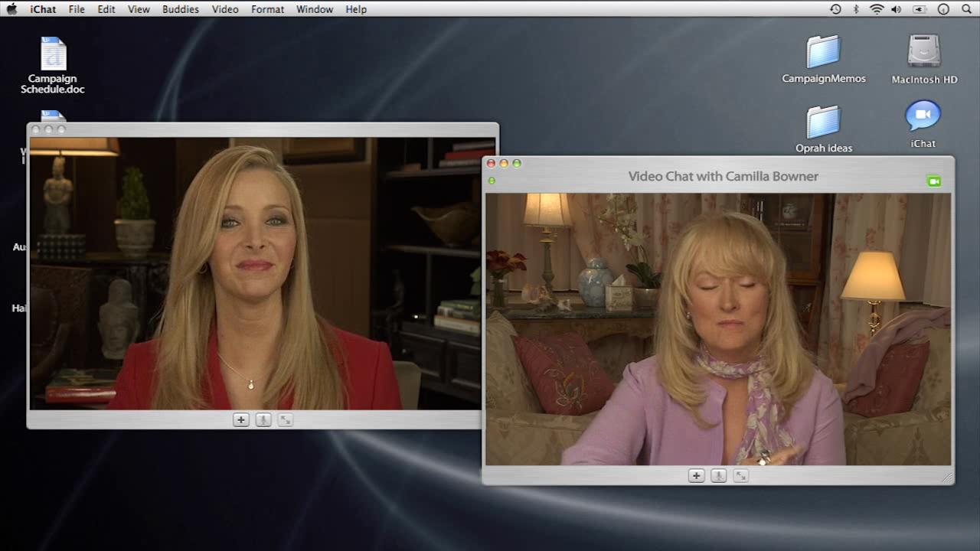Open the iChat application menu
The image size is (980, 551).
pyautogui.click(x=42, y=9)
